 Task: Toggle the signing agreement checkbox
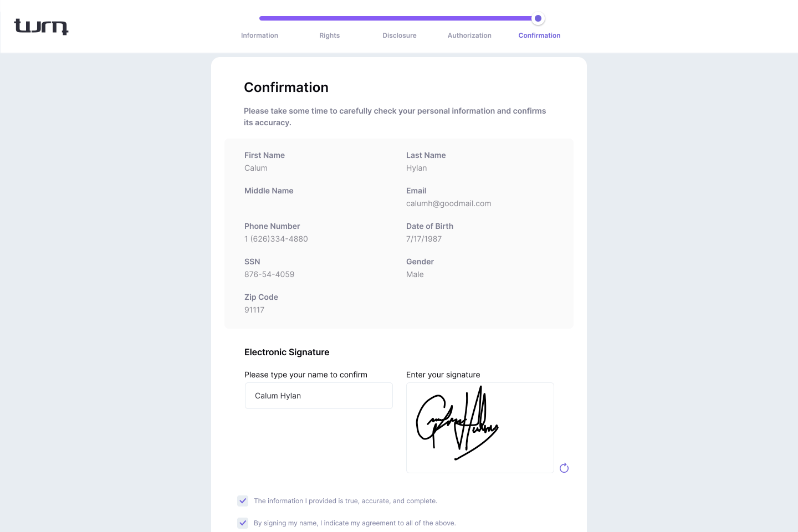243,523
